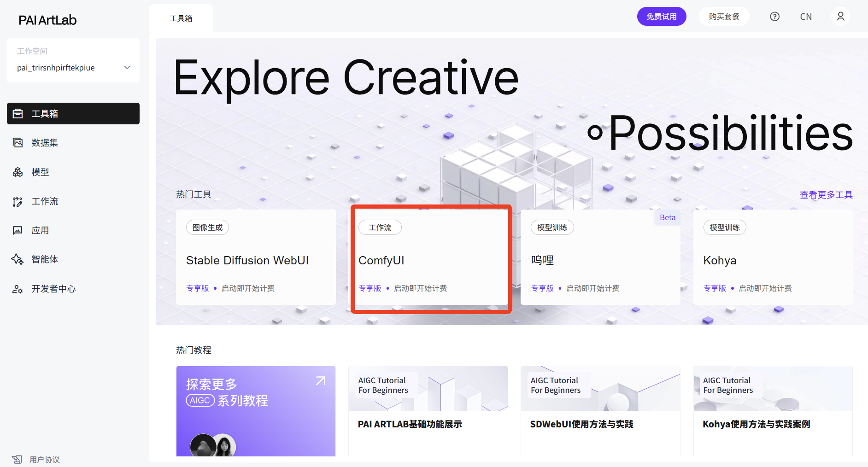Open the PAI ARTLAB基础功能展示 tutorial
Viewport: 868px width, 467px height.
click(x=428, y=411)
